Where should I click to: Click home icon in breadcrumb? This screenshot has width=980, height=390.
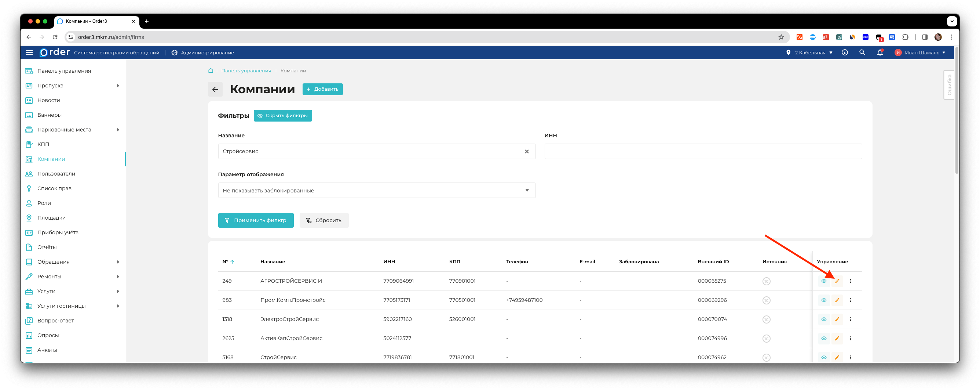point(211,71)
